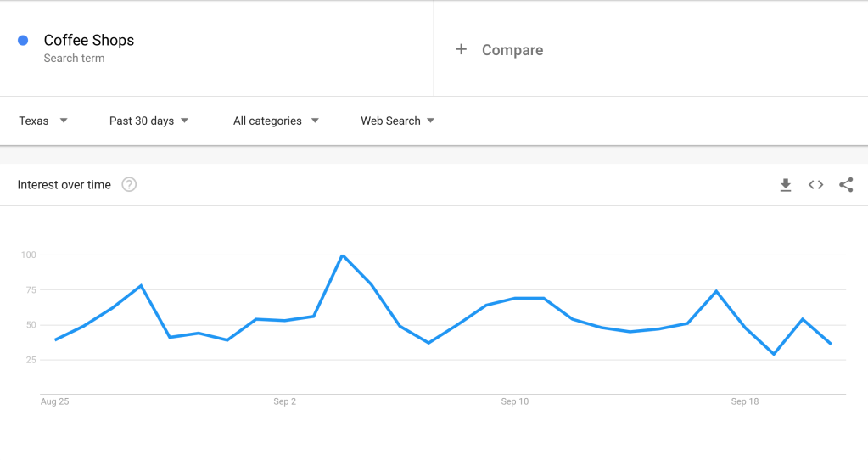Expand the Past 30 days time range

[148, 121]
